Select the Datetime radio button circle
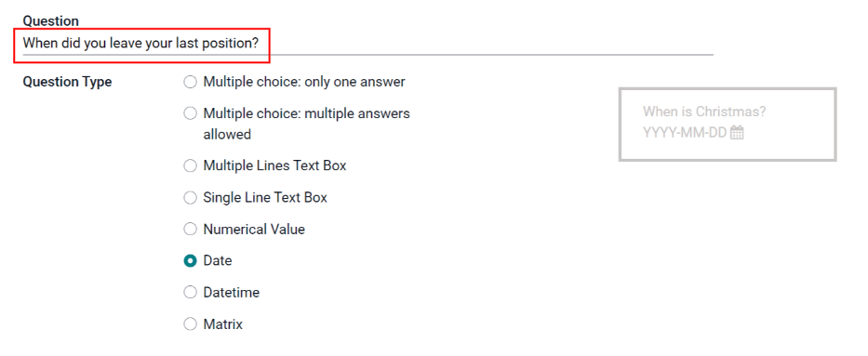868x356 pixels. [190, 293]
